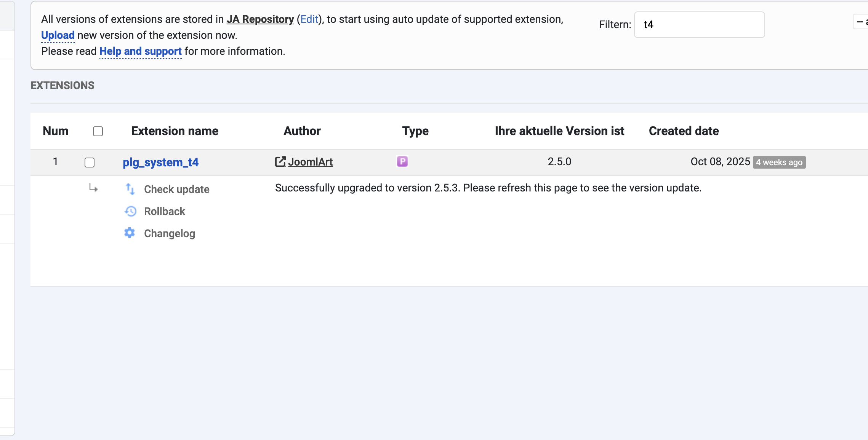Click the Check update arrows icon
This screenshot has width=868, height=440.
[130, 189]
